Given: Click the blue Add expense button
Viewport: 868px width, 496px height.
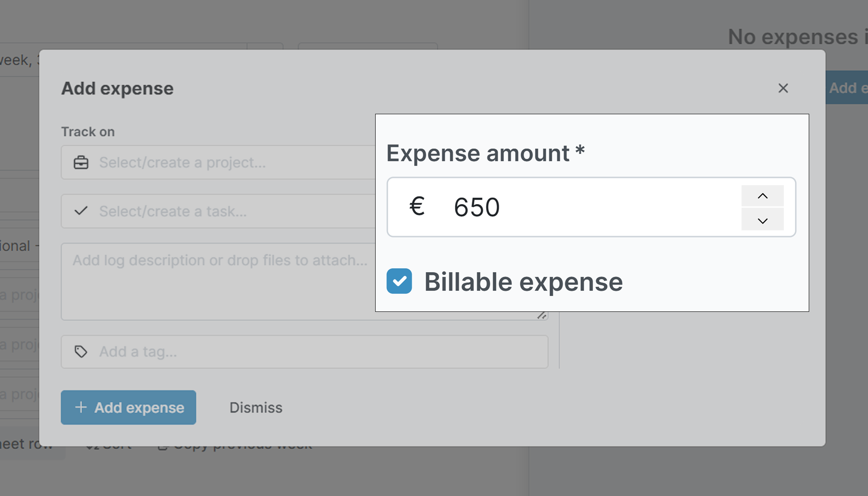Looking at the screenshot, I should click(x=129, y=407).
